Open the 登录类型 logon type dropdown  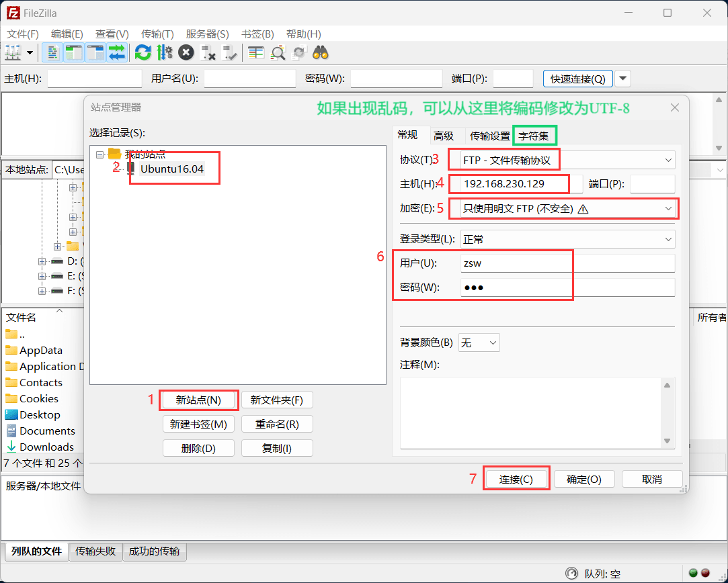click(x=567, y=239)
